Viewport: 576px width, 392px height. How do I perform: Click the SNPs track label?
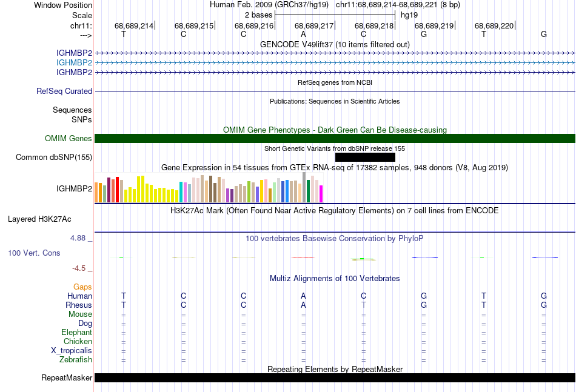(x=82, y=119)
